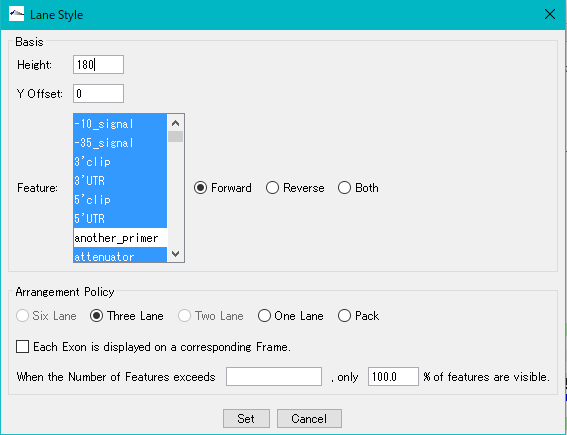Click the Height input field
The height and width of the screenshot is (435, 567).
tap(98, 65)
